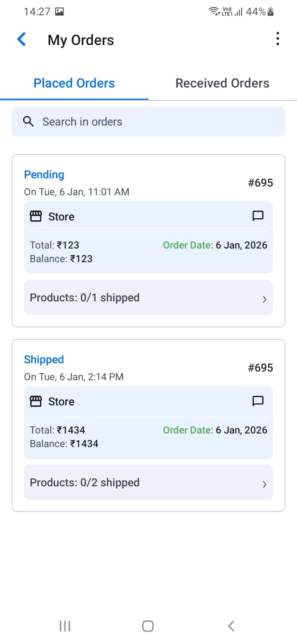Open chat for the Pending order

(x=258, y=216)
